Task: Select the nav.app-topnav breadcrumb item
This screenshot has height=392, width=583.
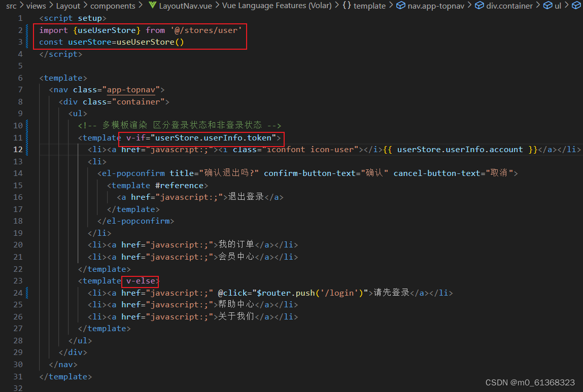Action: [436, 6]
